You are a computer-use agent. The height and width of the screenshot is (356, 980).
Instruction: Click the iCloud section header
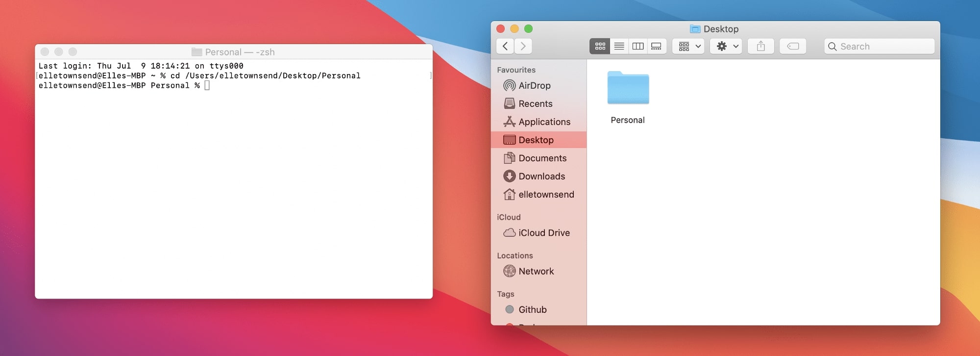(x=509, y=217)
